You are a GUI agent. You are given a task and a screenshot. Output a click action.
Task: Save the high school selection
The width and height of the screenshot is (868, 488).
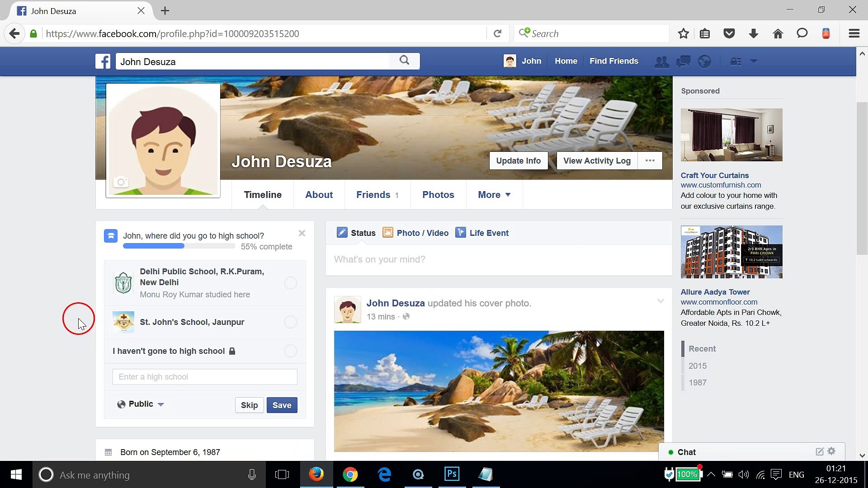282,405
